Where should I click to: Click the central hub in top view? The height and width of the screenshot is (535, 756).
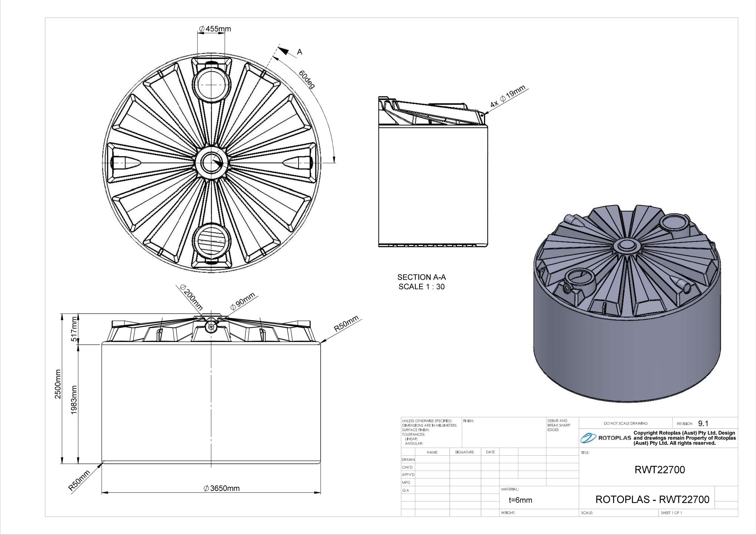tap(212, 163)
